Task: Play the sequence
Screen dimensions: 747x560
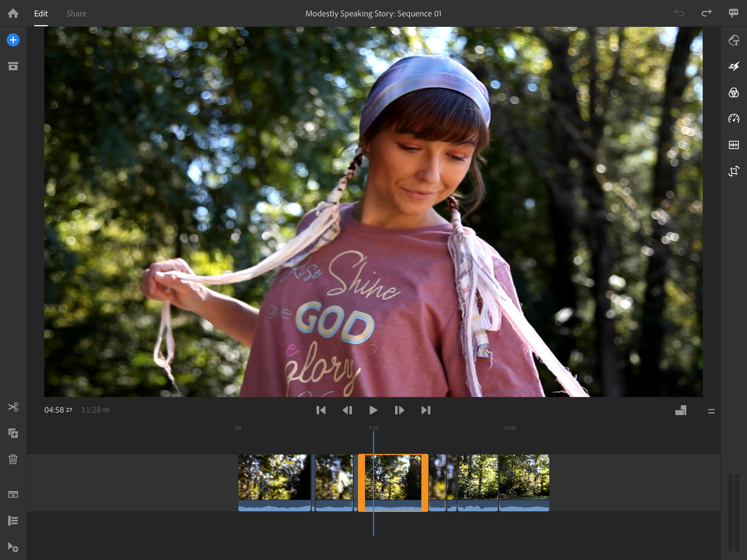Action: point(373,410)
